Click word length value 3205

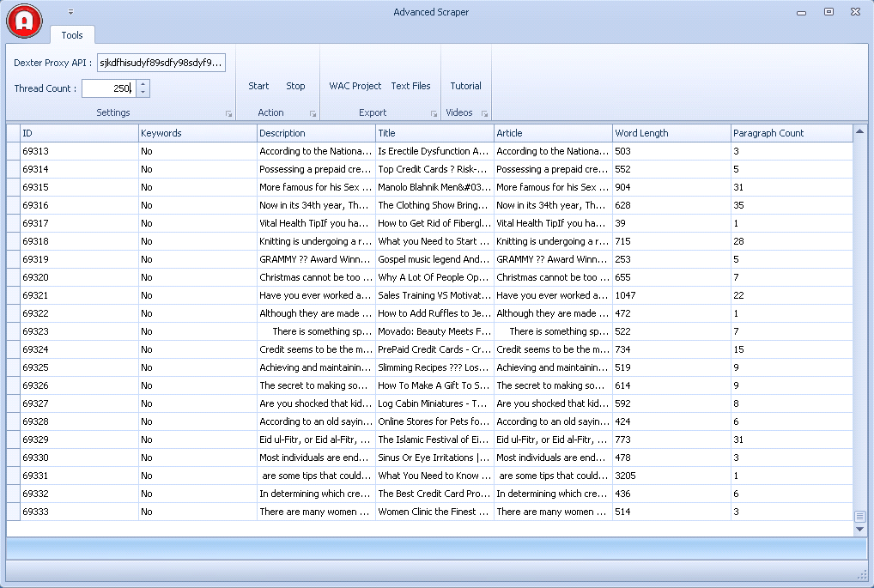click(x=671, y=476)
